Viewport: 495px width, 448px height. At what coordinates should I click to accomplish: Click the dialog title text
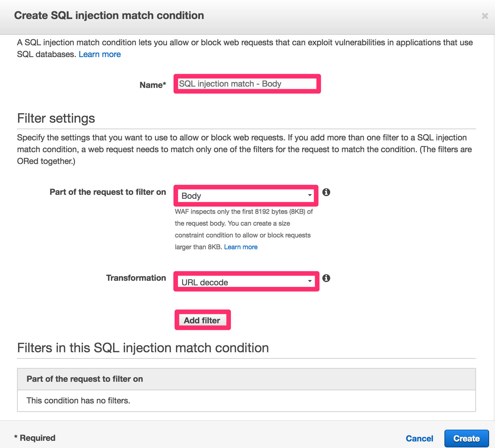(x=109, y=15)
